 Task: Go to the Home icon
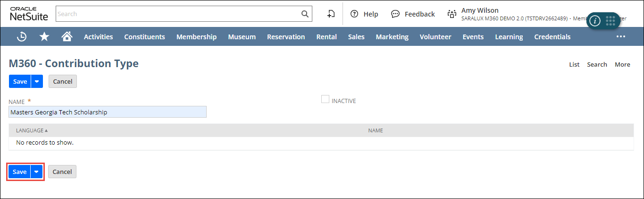click(x=67, y=36)
